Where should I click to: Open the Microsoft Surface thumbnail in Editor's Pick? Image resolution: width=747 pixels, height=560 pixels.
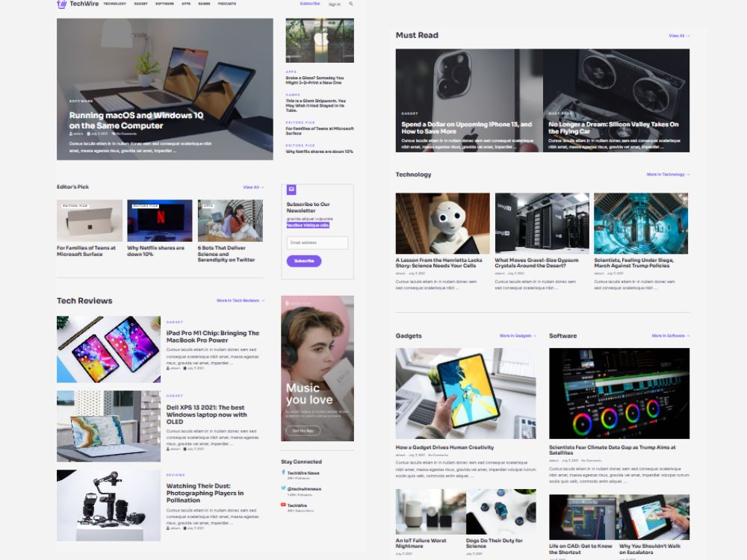click(x=90, y=220)
